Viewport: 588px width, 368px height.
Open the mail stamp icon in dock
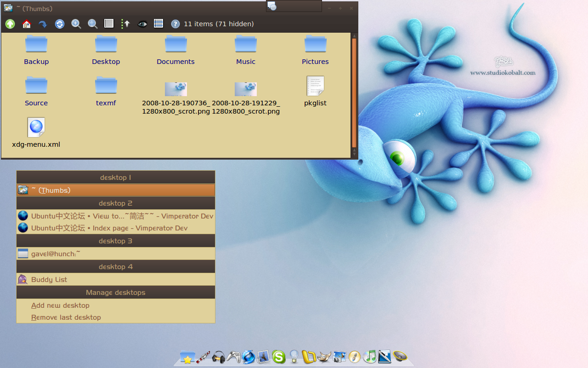pyautogui.click(x=264, y=357)
